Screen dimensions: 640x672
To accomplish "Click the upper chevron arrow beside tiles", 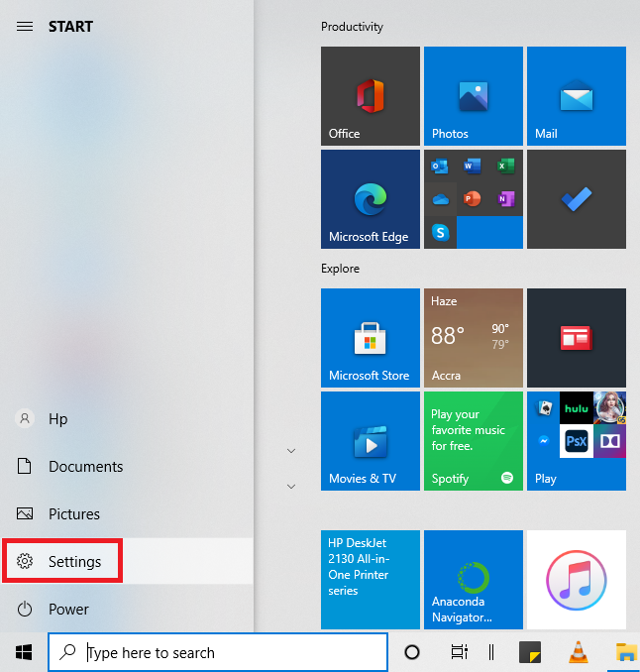I will [291, 451].
